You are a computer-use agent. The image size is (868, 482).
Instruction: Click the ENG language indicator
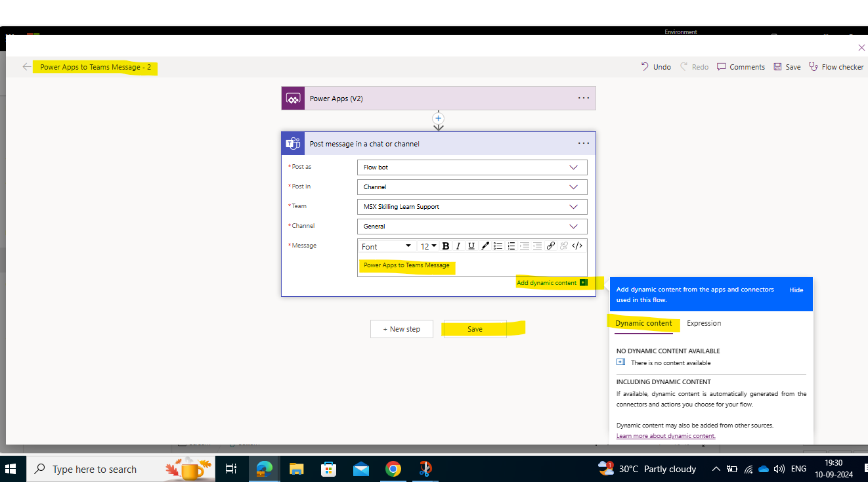pyautogui.click(x=798, y=469)
